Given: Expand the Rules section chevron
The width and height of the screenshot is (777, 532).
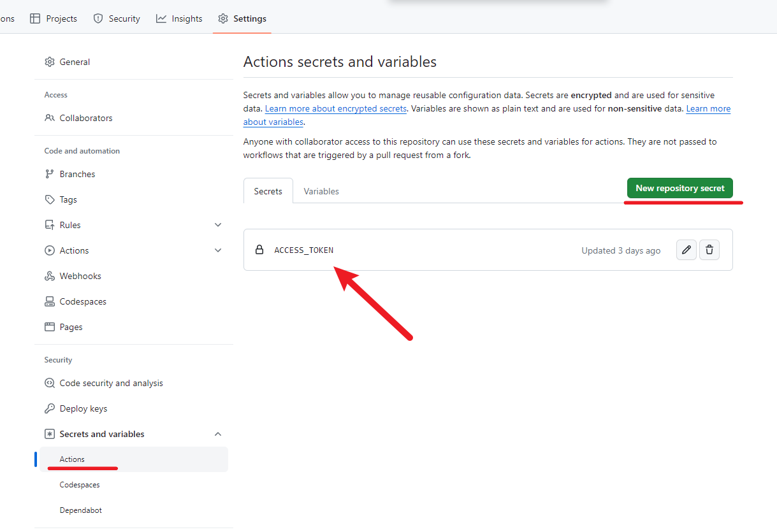Looking at the screenshot, I should pos(218,225).
